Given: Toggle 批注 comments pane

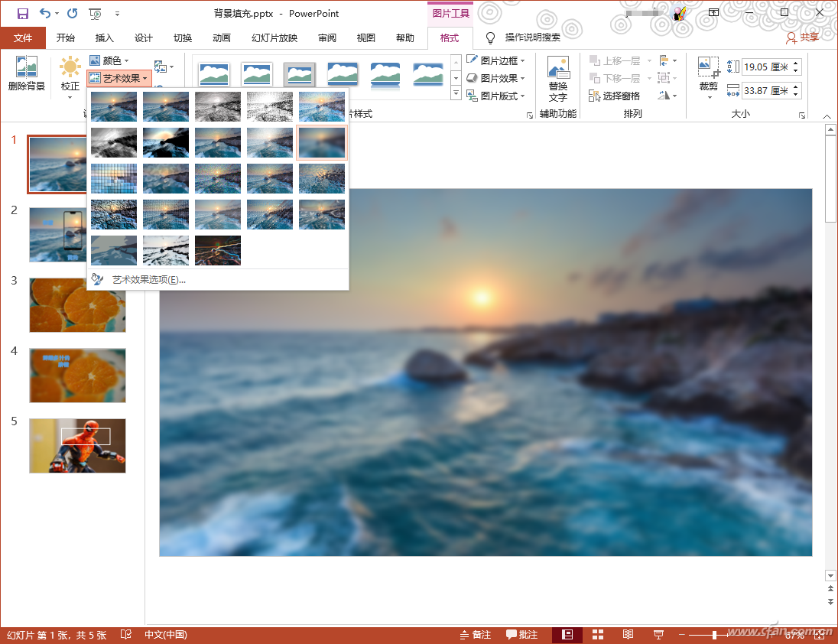Looking at the screenshot, I should tap(521, 634).
